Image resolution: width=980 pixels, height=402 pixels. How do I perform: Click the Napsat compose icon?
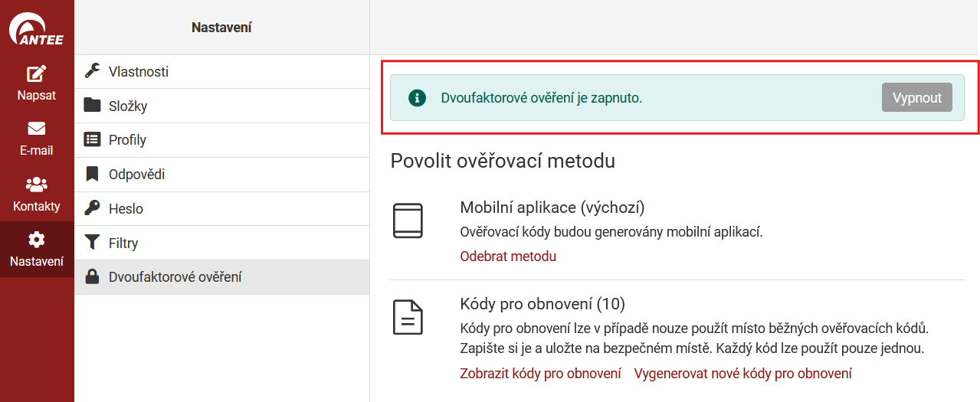point(37,74)
